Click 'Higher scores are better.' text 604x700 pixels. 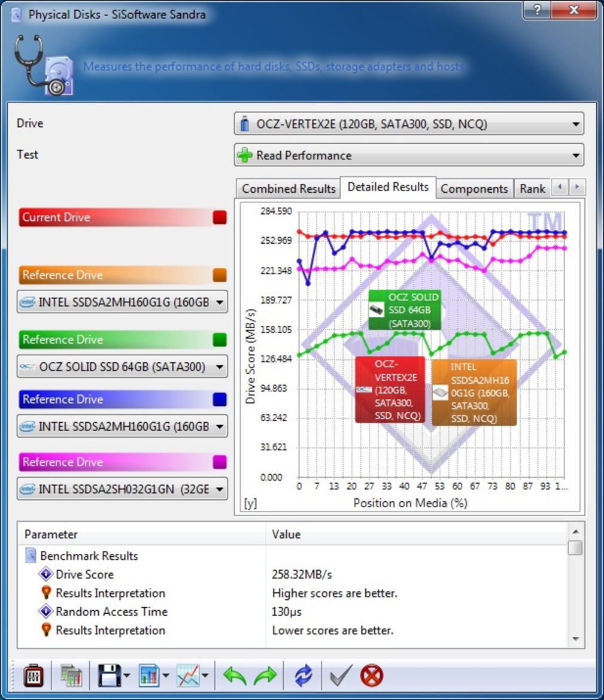[x=335, y=593]
